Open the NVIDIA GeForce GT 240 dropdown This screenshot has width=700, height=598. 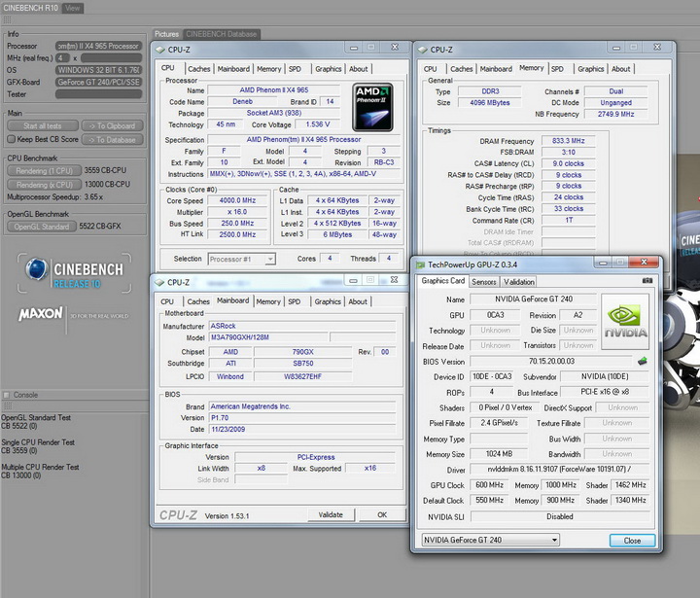(x=489, y=540)
